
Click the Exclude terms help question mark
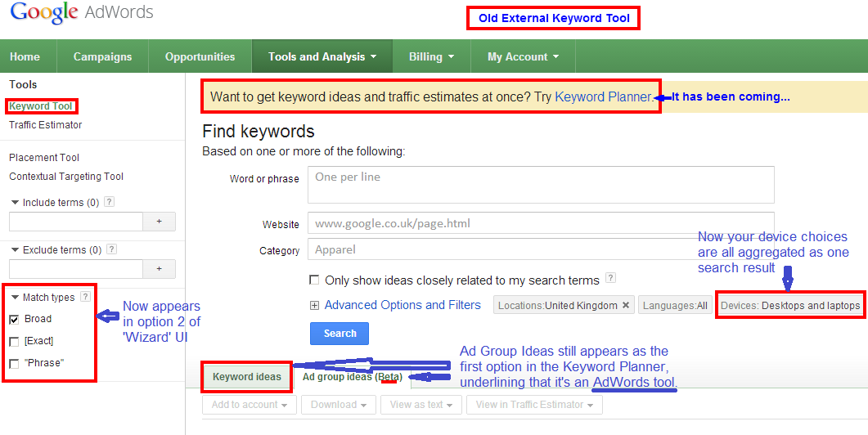point(112,249)
